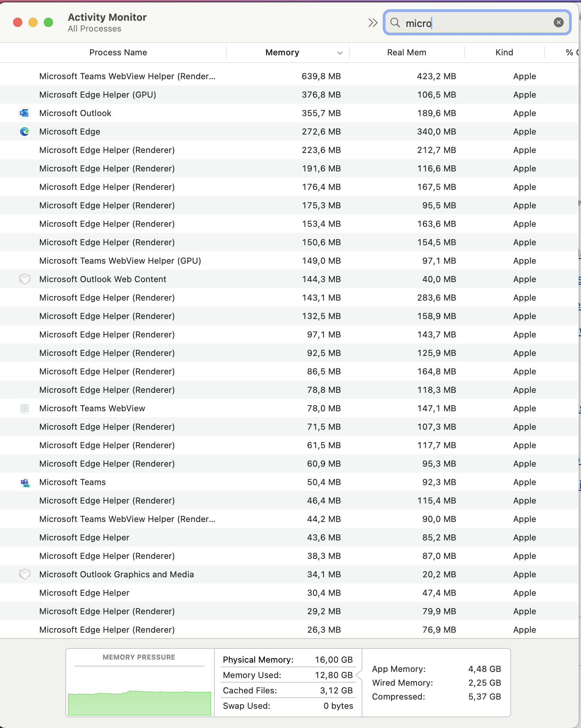Select Microsoft Teams WebView Helper (GPU) row
Viewport: 581px width, 728px height.
tap(289, 261)
